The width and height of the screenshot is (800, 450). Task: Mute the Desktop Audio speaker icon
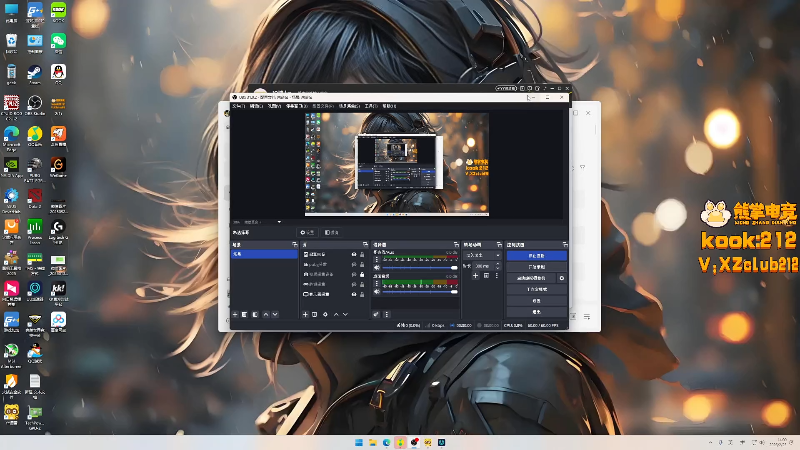377,292
